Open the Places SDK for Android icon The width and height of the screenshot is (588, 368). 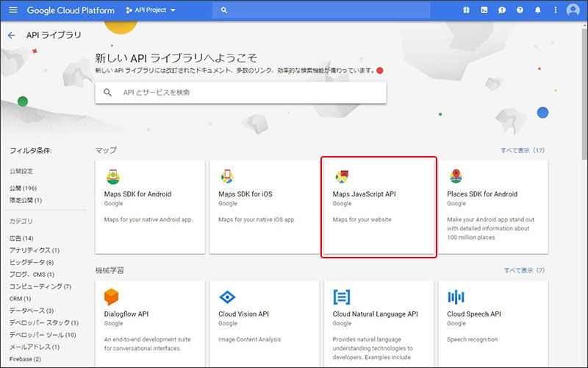click(456, 176)
